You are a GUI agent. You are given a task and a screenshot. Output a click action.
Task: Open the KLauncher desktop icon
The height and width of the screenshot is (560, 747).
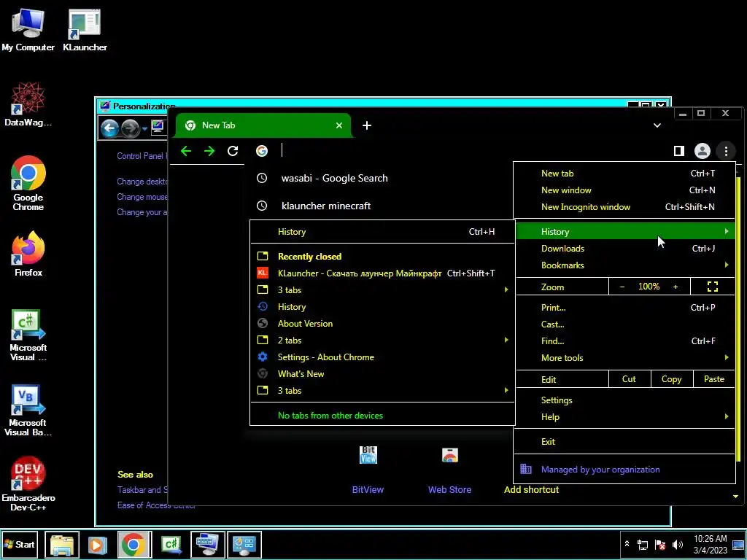point(85,31)
